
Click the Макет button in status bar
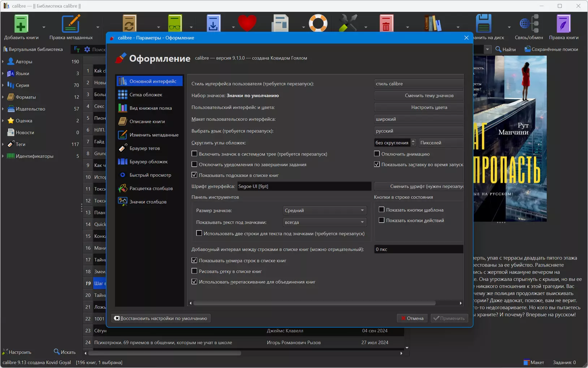tap(534, 362)
